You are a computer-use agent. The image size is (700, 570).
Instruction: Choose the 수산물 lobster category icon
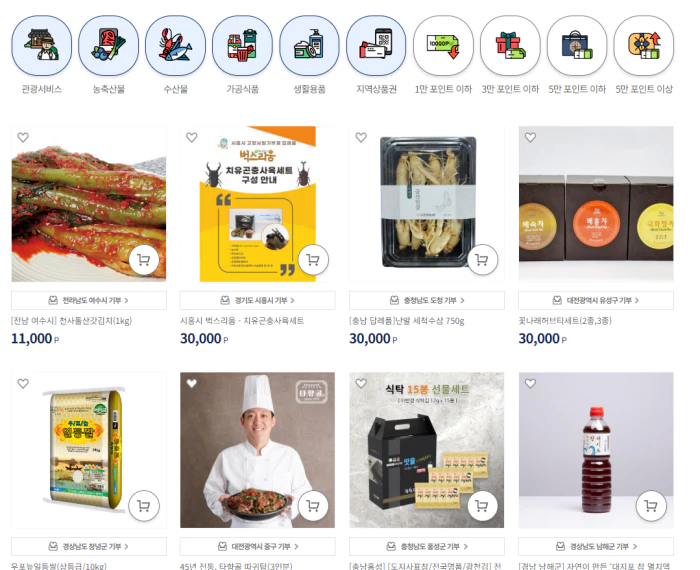pyautogui.click(x=175, y=46)
